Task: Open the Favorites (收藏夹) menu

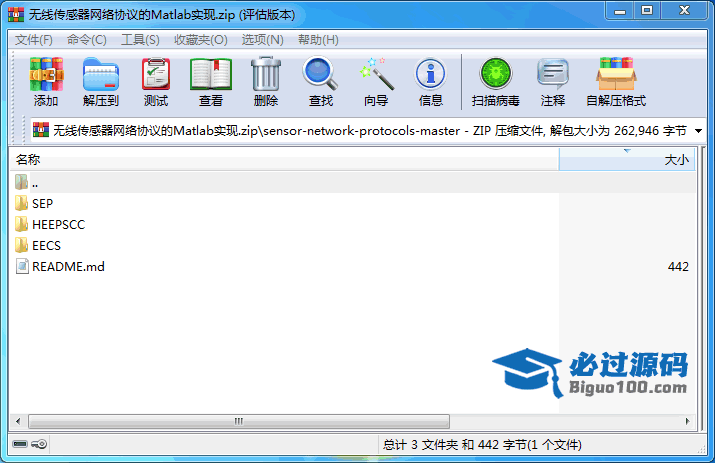Action: pyautogui.click(x=201, y=40)
